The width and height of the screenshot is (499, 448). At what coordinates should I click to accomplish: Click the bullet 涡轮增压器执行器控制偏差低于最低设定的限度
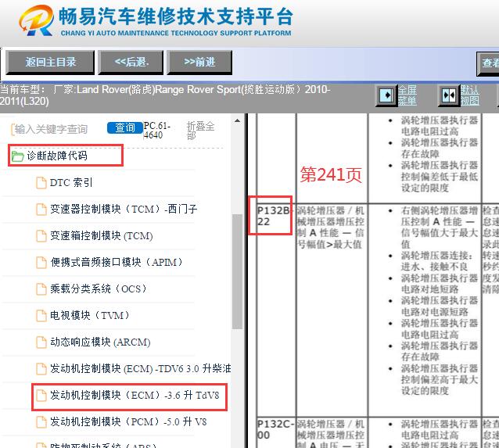pos(440,177)
